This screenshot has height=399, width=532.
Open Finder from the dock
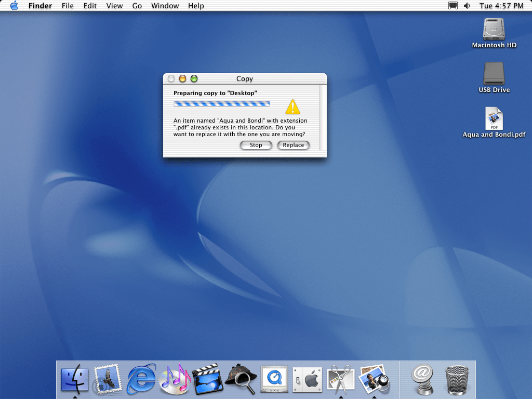pyautogui.click(x=75, y=379)
